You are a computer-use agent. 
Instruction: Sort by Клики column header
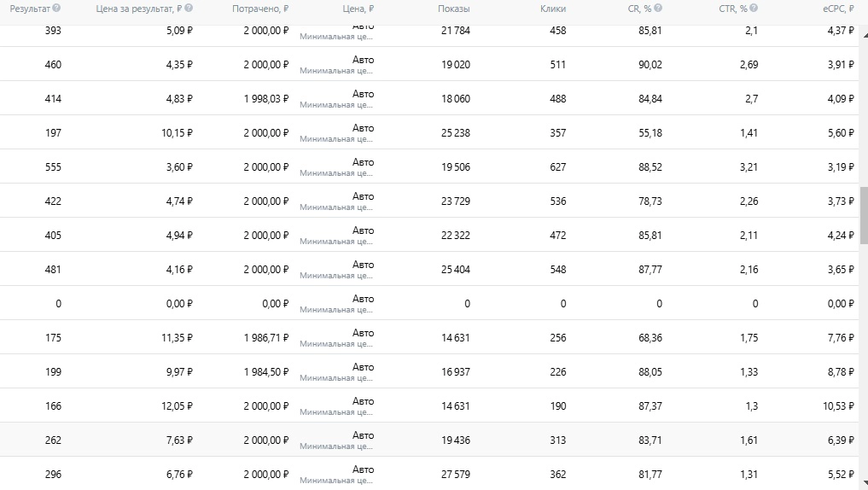553,9
